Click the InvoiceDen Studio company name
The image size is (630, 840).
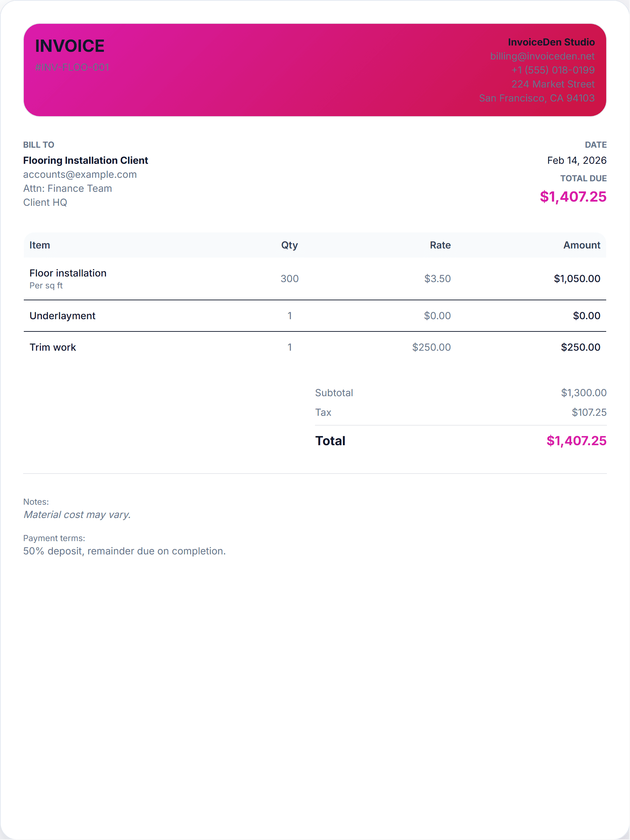pos(551,42)
